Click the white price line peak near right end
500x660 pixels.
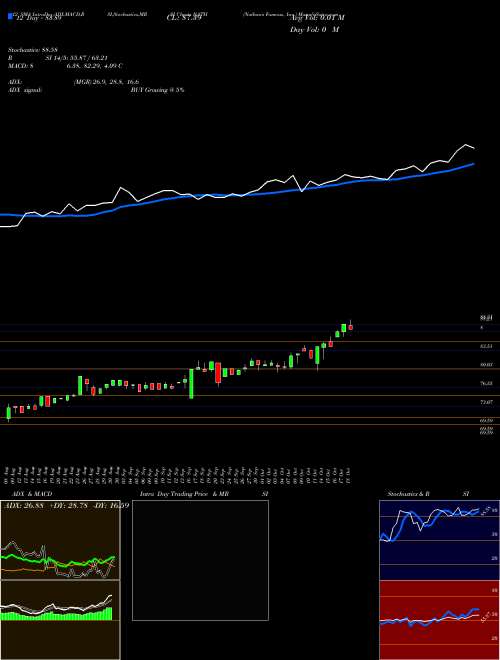point(466,145)
